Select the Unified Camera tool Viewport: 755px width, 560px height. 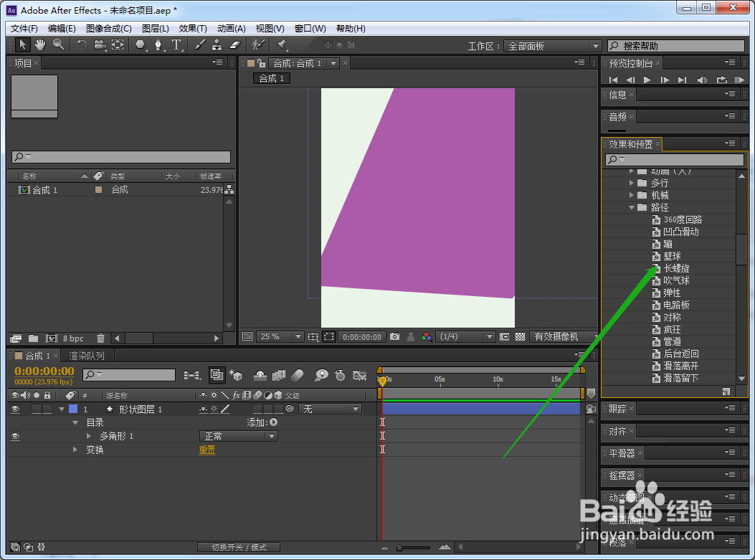click(100, 45)
